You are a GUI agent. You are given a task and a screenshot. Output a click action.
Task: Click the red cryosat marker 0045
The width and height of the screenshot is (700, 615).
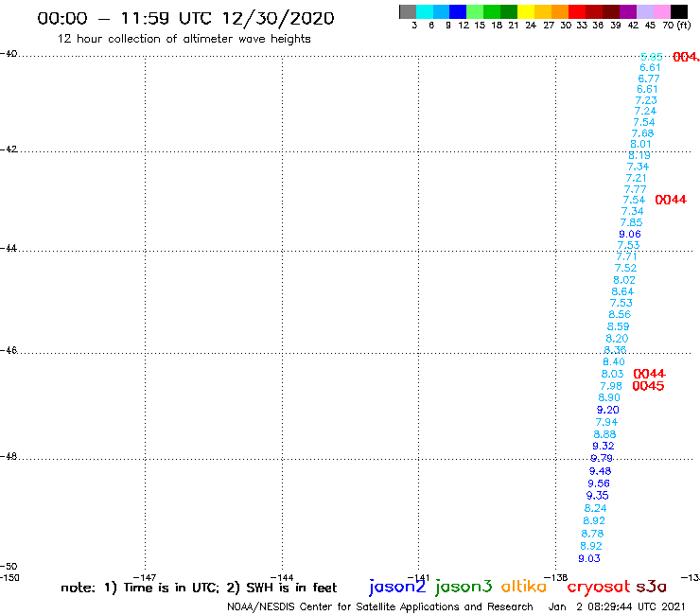pos(648,386)
